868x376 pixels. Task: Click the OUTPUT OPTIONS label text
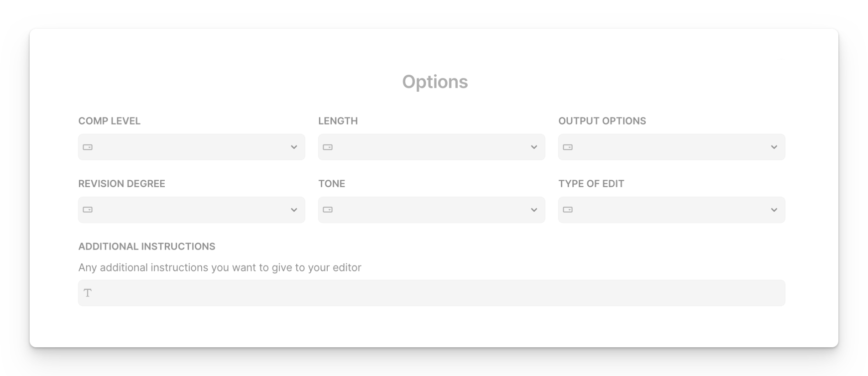602,121
